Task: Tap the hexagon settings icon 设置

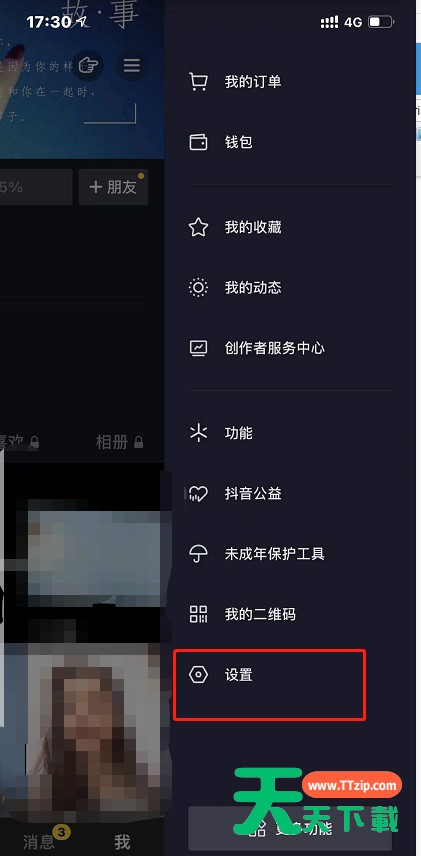Action: point(198,675)
